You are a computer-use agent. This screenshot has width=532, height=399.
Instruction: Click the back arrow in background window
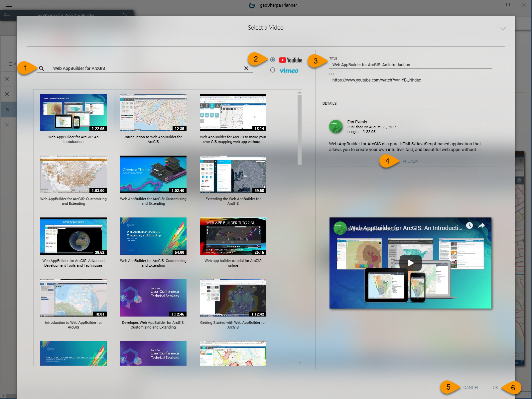pos(7,15)
